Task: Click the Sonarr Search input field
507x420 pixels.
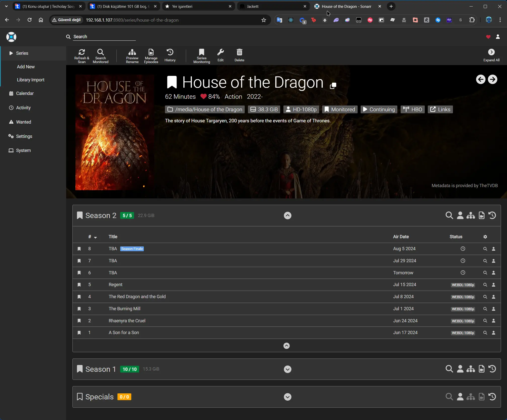Action: pyautogui.click(x=104, y=37)
